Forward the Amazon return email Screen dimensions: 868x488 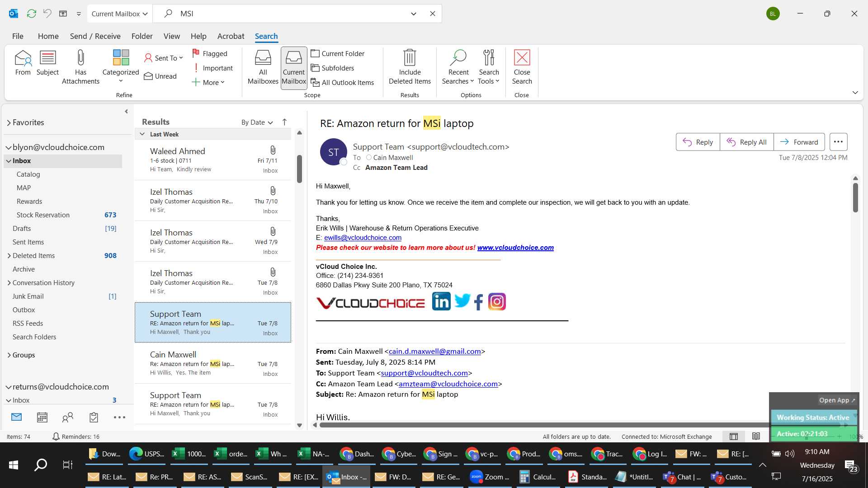(x=799, y=142)
